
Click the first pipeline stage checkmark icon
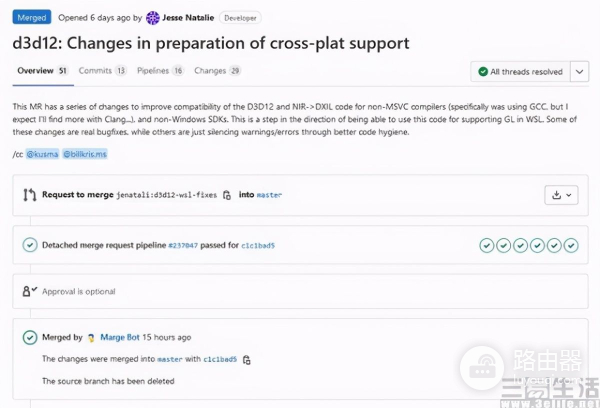(486, 245)
